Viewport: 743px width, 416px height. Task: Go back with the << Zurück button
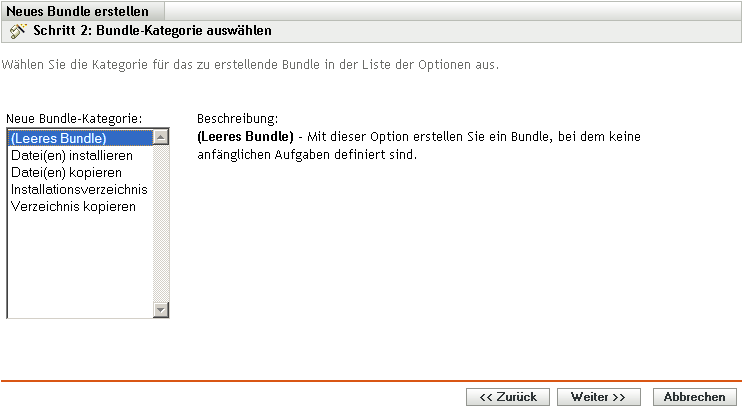point(508,397)
